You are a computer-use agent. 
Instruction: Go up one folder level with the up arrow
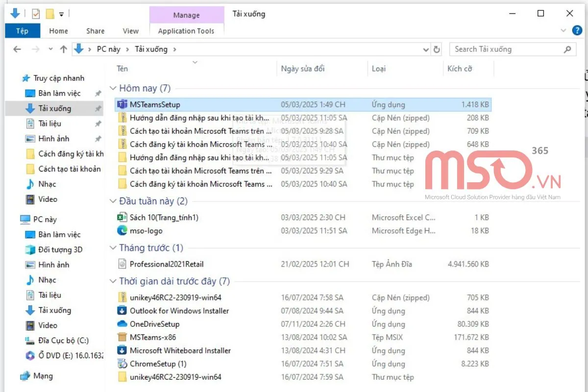(x=63, y=49)
